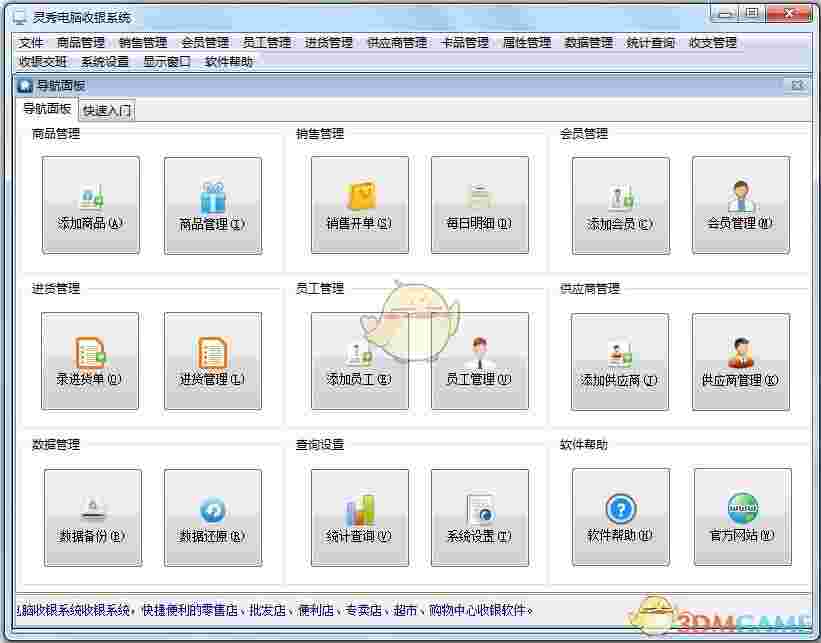Click 添加供应商 to add a supplier
Screen dimensions: 821x643
[620, 361]
